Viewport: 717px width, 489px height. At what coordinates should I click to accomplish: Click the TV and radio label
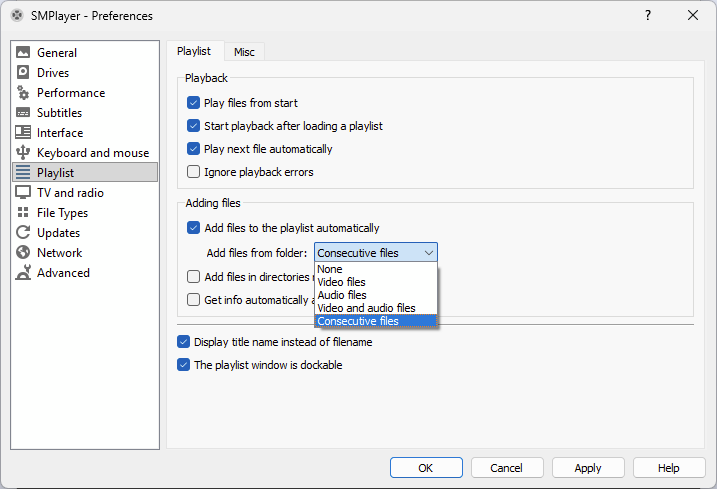[x=70, y=193]
